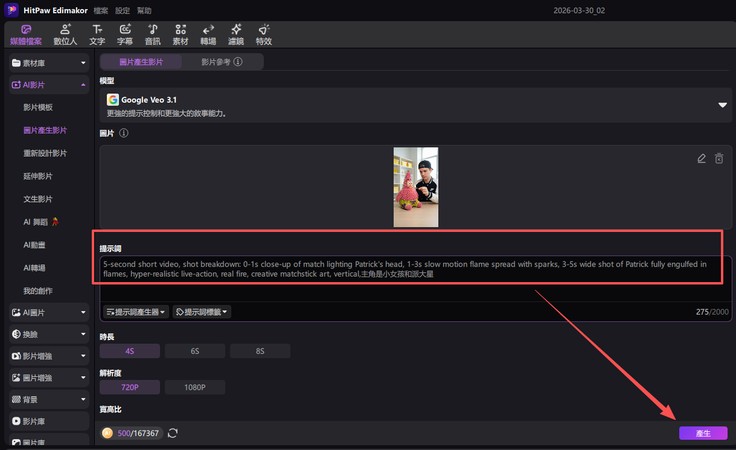Screen dimensions: 736x450
Task: Click the uploaded Patrick image thumbnail
Action: coord(415,187)
